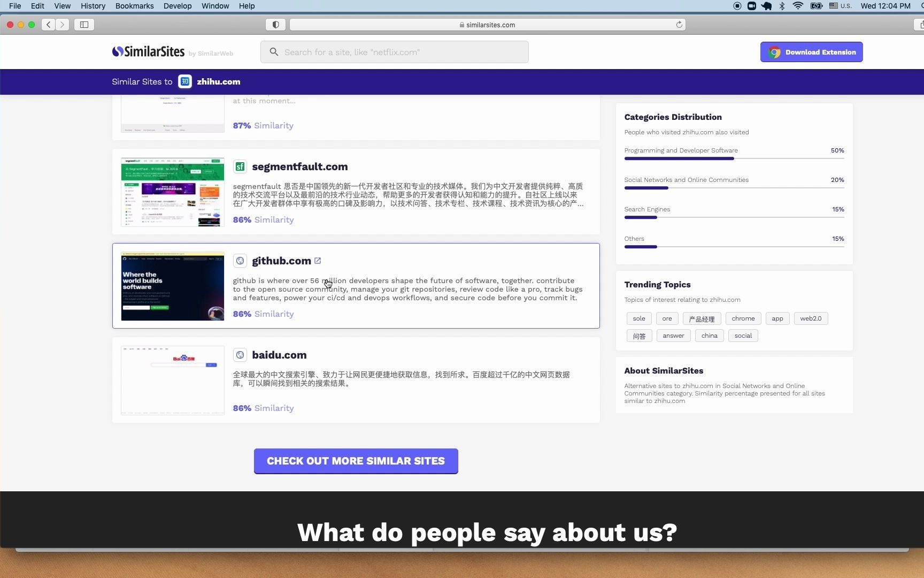The image size is (924, 578).
Task: Open the Bluetooth menu bar icon
Action: tap(782, 6)
